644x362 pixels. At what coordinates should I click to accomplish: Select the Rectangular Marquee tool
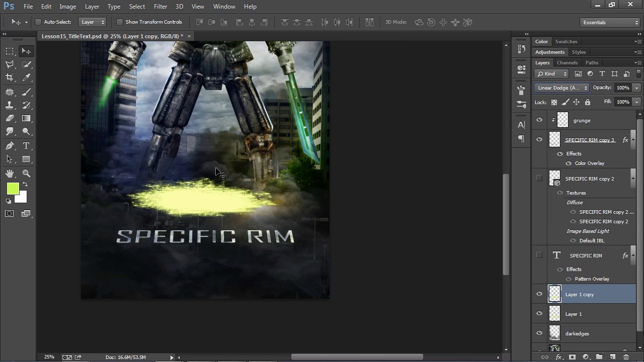pyautogui.click(x=10, y=51)
